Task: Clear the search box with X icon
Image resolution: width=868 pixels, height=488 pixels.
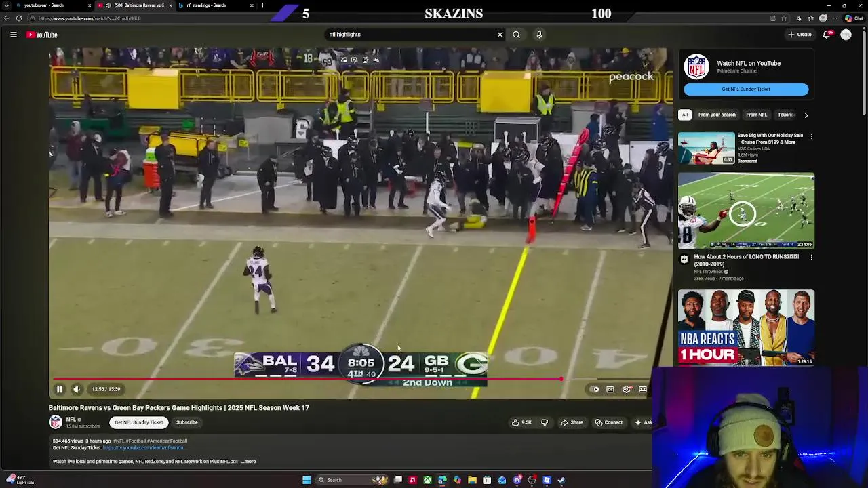Action: coord(500,35)
